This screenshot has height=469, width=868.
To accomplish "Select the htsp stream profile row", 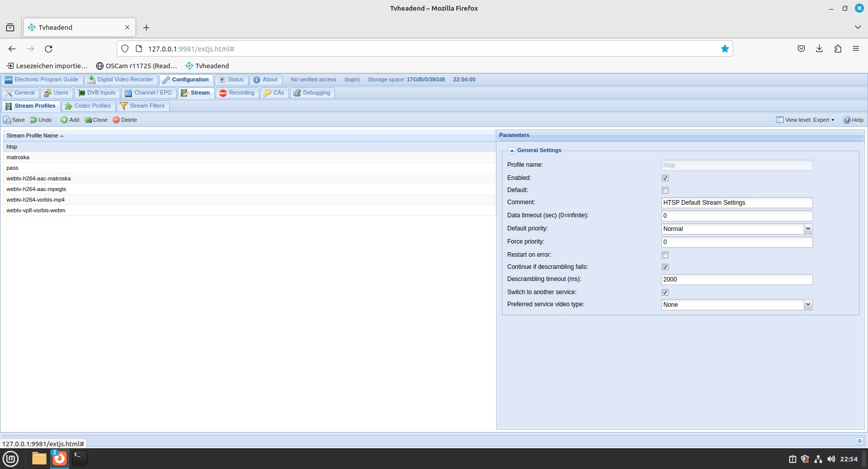I will click(249, 147).
